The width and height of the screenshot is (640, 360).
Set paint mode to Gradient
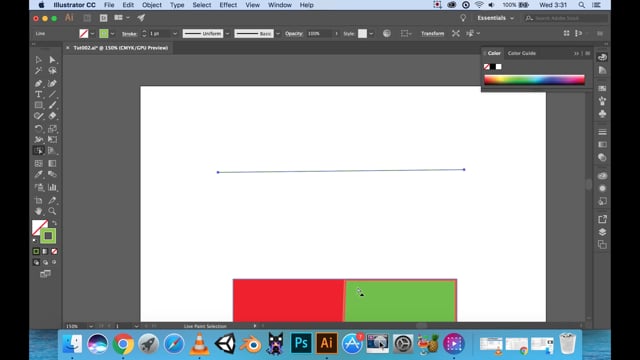(x=45, y=251)
